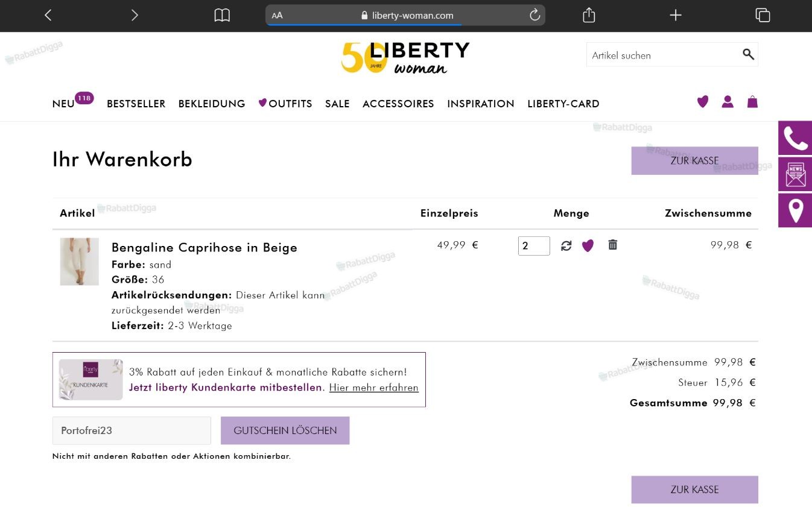The image size is (812, 507).
Task: Click the Größe: 36 text
Action: click(138, 280)
